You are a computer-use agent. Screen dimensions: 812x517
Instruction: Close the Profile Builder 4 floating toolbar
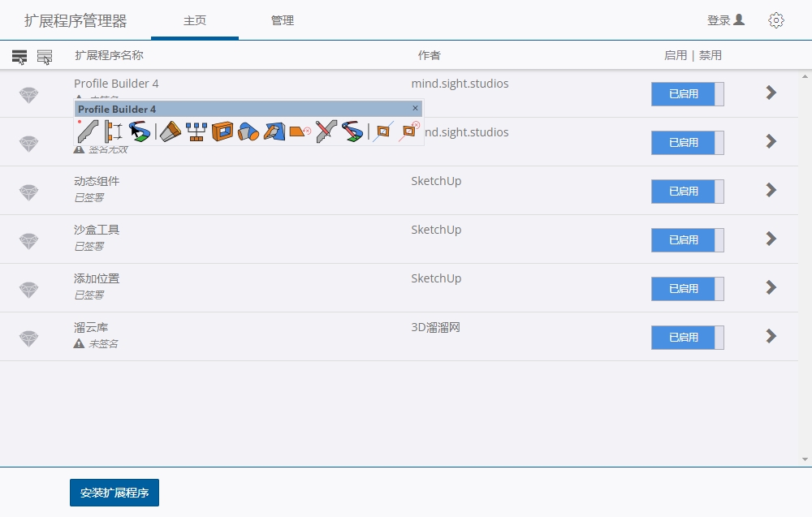[416, 108]
